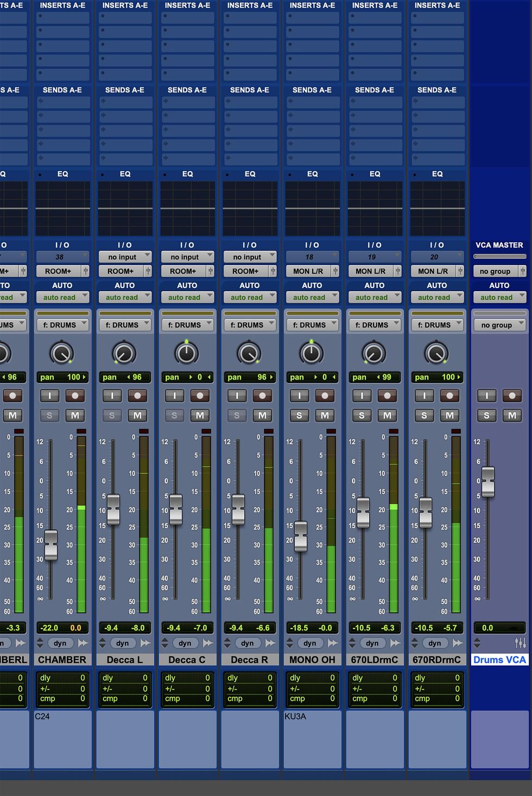Click the CHAMBER pan knob
Viewport: 532px width, 796px height.
[x=62, y=354]
